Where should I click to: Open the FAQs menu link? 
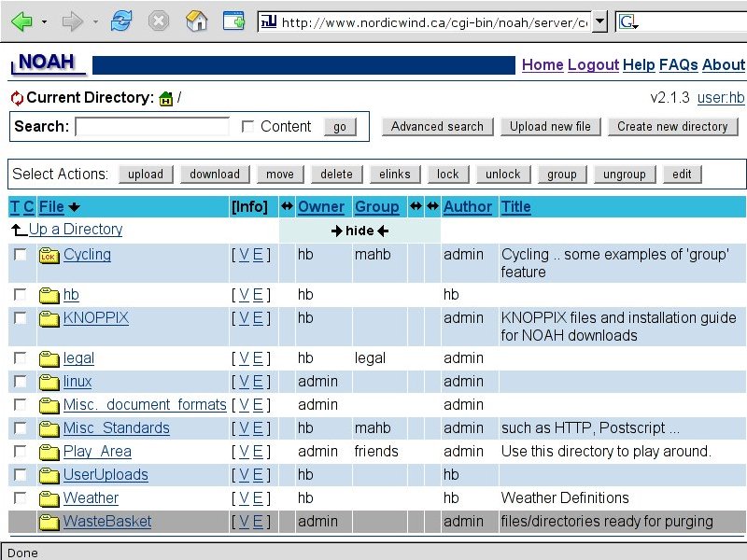point(678,64)
